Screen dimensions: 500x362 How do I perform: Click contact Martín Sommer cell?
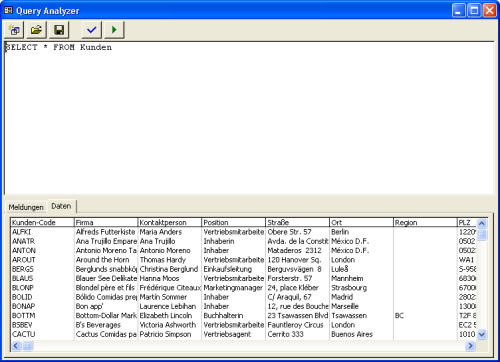[x=170, y=297]
